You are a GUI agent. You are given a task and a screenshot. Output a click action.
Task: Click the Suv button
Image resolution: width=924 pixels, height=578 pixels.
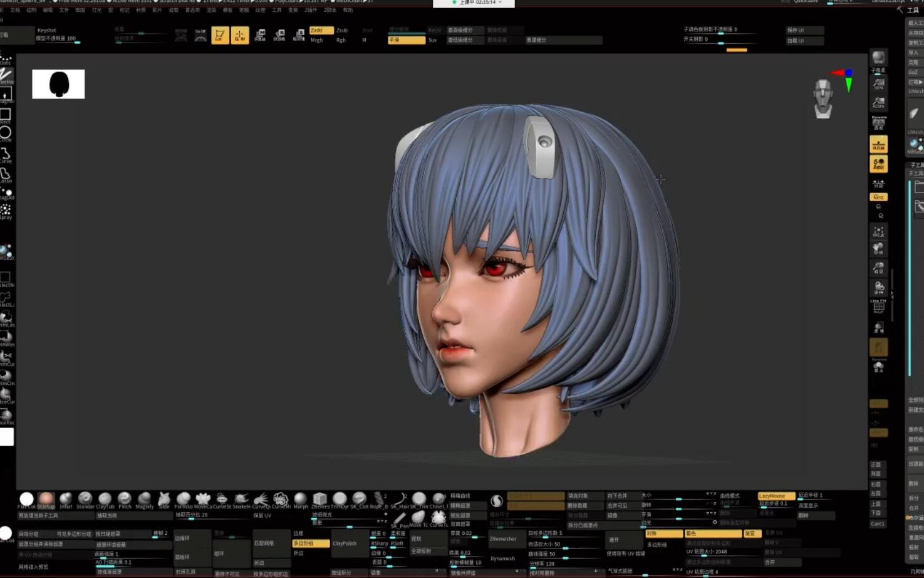click(433, 40)
